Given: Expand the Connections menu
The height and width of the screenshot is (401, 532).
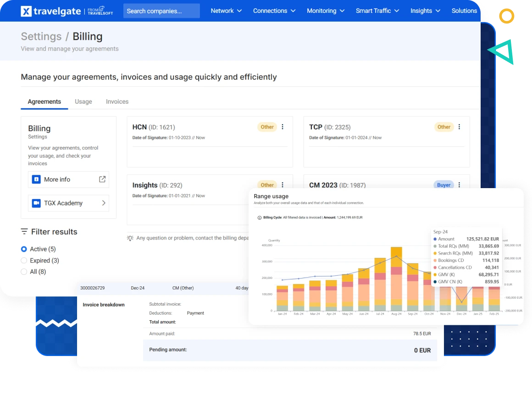Looking at the screenshot, I should (274, 11).
